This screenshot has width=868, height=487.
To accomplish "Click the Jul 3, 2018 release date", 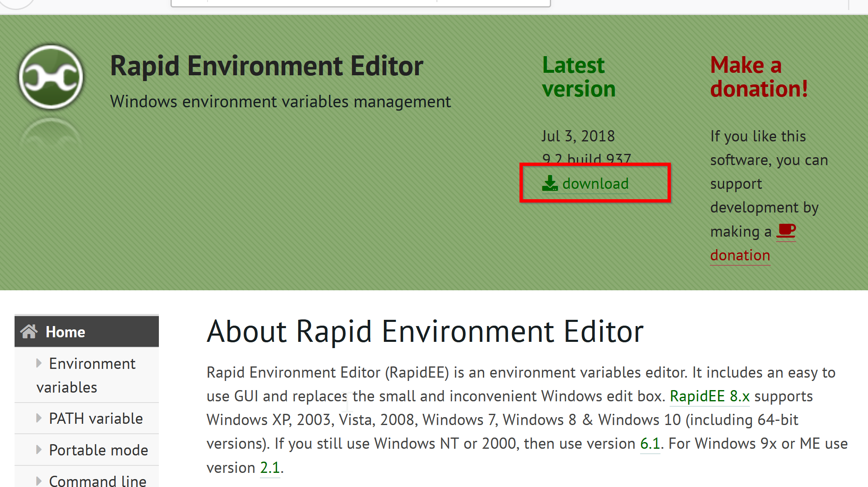I will coord(578,136).
